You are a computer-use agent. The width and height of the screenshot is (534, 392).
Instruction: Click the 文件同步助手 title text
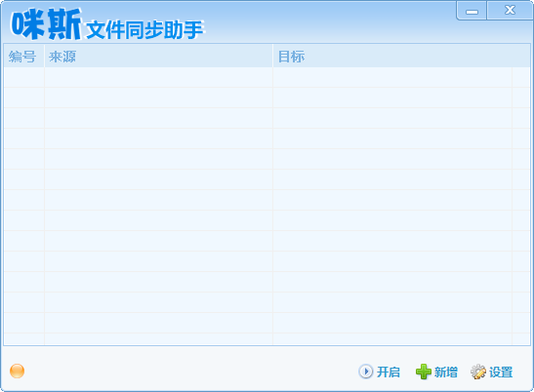(144, 30)
